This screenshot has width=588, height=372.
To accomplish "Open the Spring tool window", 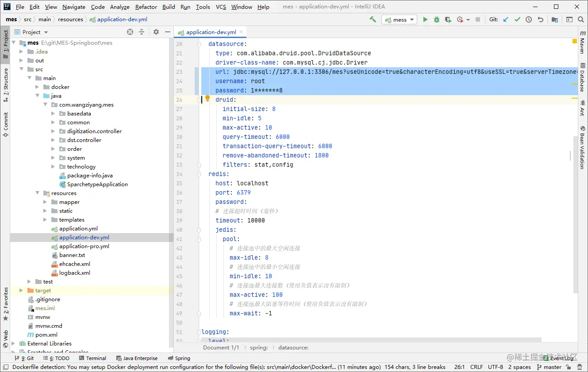I will coord(179,358).
